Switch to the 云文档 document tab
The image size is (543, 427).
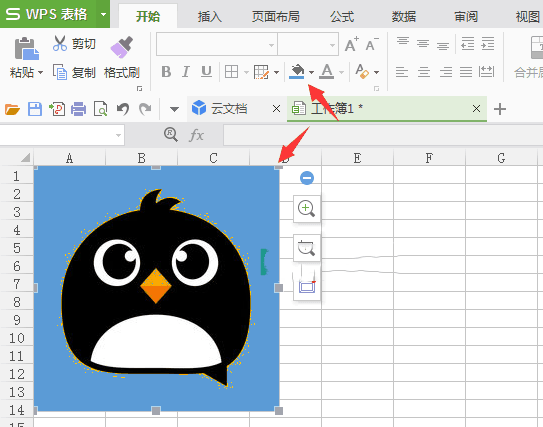229,109
